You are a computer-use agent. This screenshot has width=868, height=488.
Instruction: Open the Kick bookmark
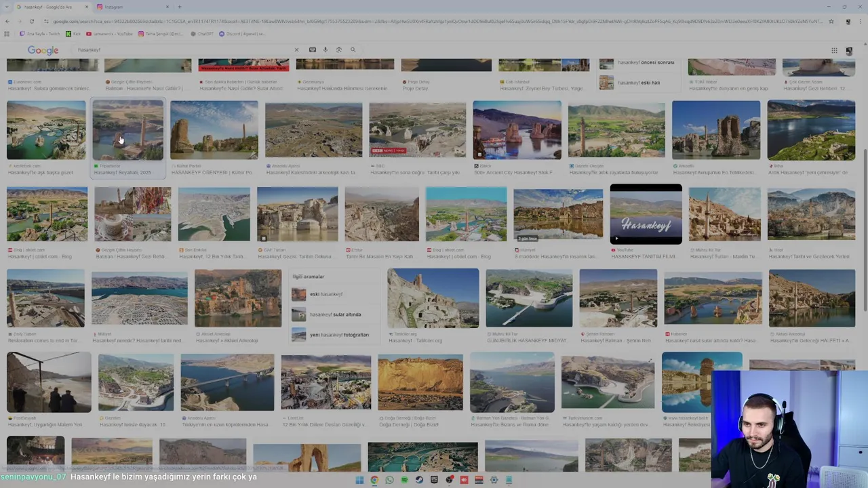[x=73, y=33]
